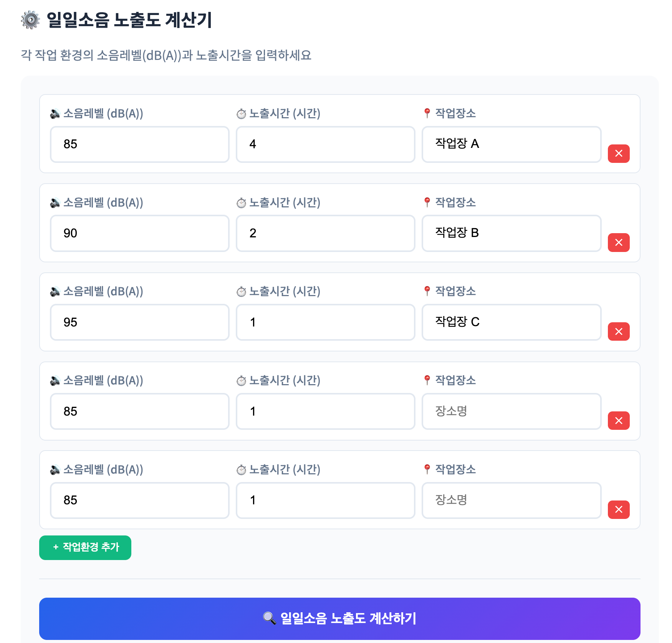672x643 pixels.
Task: Click the pin icon beside 작업장소 for 작업장 A
Action: pyautogui.click(x=426, y=113)
